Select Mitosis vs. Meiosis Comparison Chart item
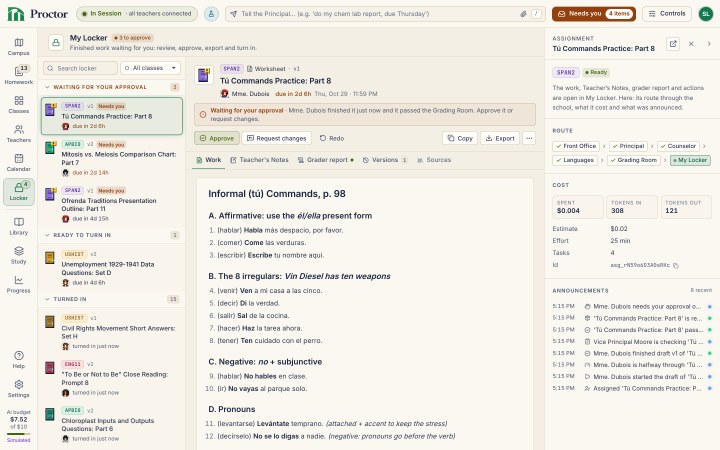This screenshot has height=450, width=720. click(112, 158)
